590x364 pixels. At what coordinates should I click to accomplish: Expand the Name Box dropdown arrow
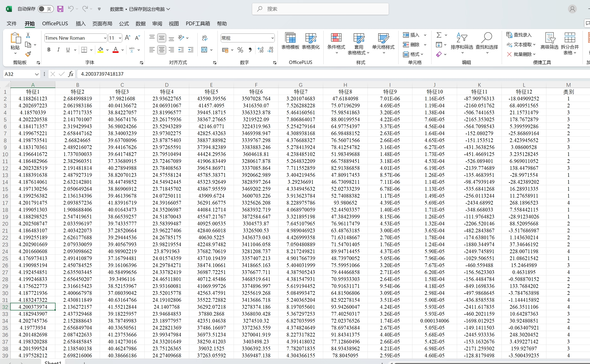click(37, 74)
